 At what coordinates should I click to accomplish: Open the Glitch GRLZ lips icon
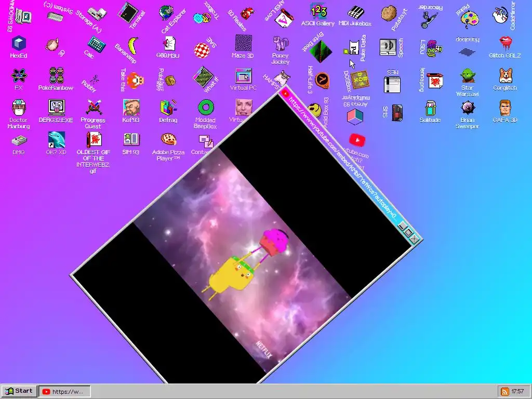505,43
